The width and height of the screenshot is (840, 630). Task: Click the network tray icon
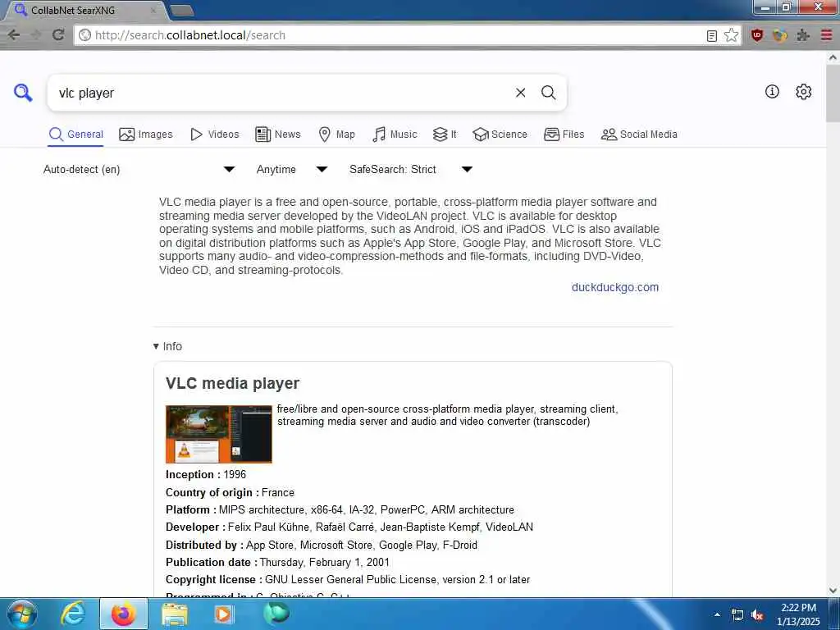(737, 615)
